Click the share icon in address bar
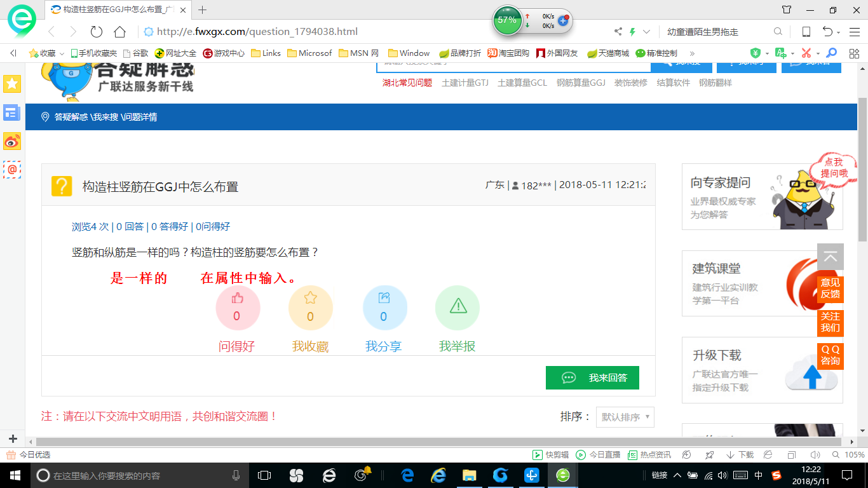The image size is (868, 488). [618, 32]
